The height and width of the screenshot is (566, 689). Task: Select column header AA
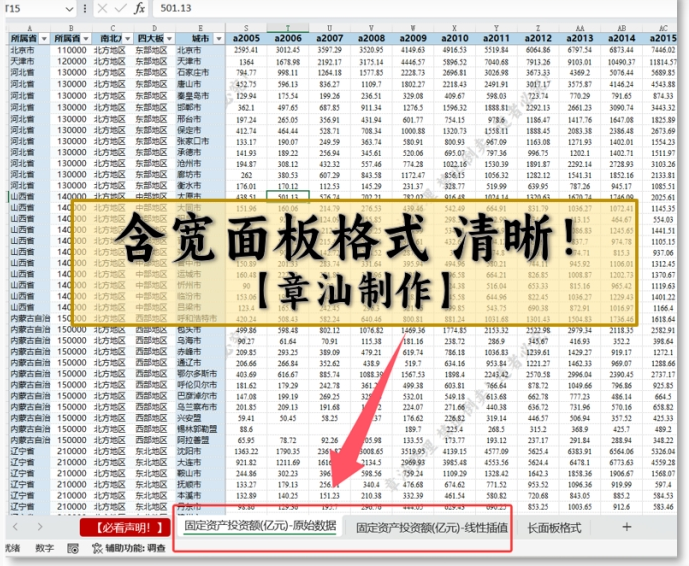[580, 28]
